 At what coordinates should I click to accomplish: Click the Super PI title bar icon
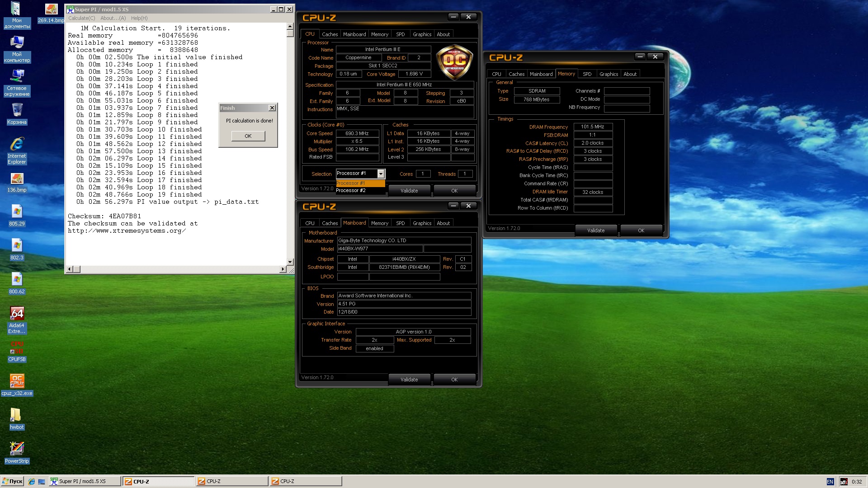pos(70,9)
